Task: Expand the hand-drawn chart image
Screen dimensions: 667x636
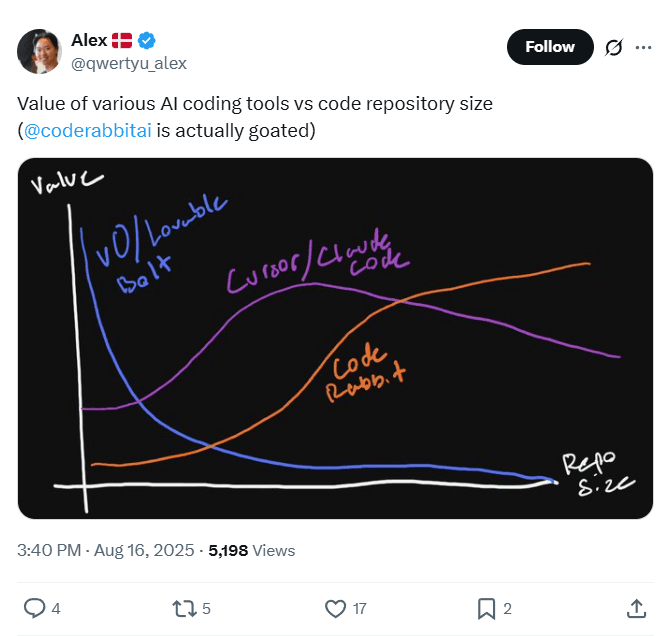Action: (335, 338)
